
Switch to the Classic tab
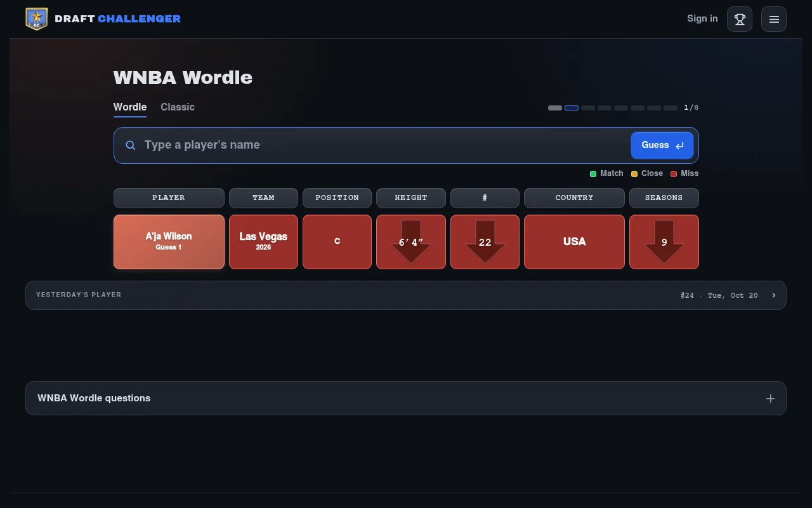coord(178,107)
